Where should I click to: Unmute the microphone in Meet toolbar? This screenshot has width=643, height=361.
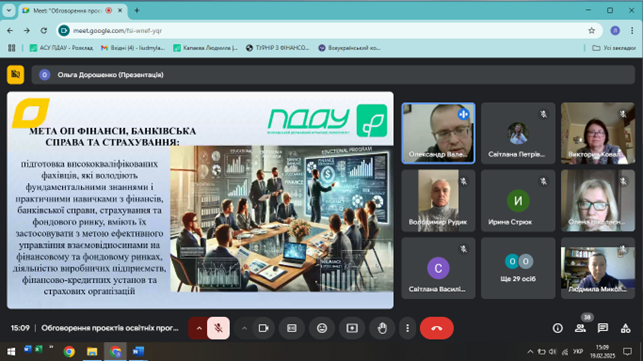click(x=218, y=328)
